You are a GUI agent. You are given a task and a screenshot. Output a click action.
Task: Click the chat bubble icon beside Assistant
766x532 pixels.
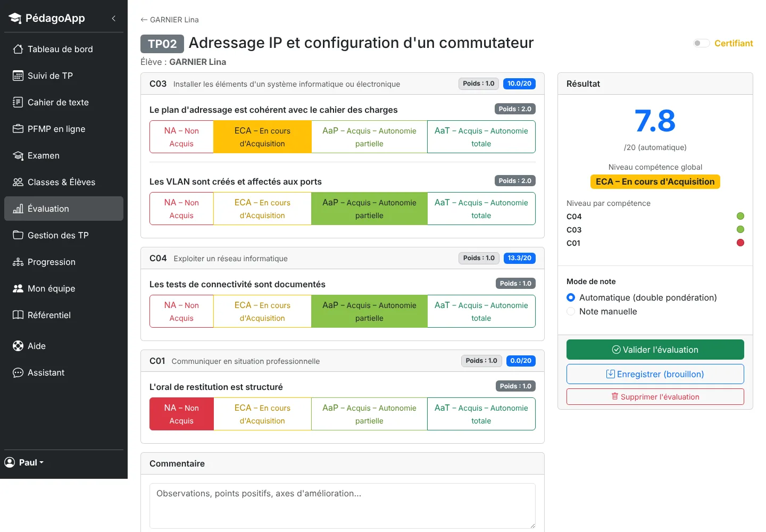18,372
